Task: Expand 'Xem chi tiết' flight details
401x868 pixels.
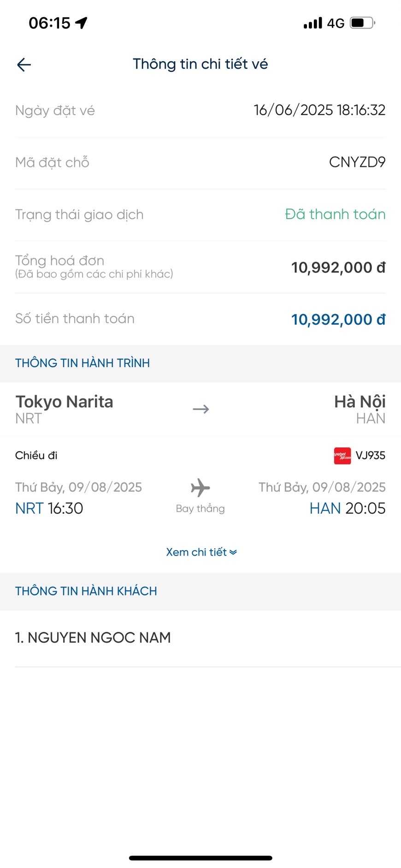Action: tap(197, 552)
